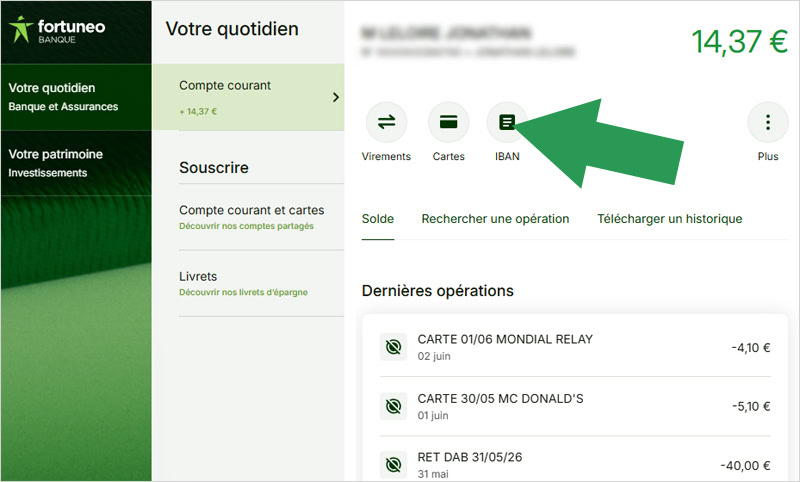Click Découvrir nos livrets d'épargne link

243,292
